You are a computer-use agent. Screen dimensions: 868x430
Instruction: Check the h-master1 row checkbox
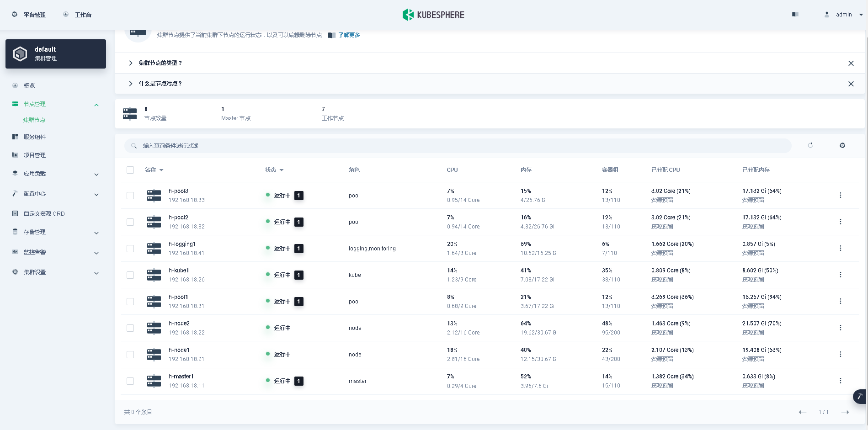click(x=130, y=381)
